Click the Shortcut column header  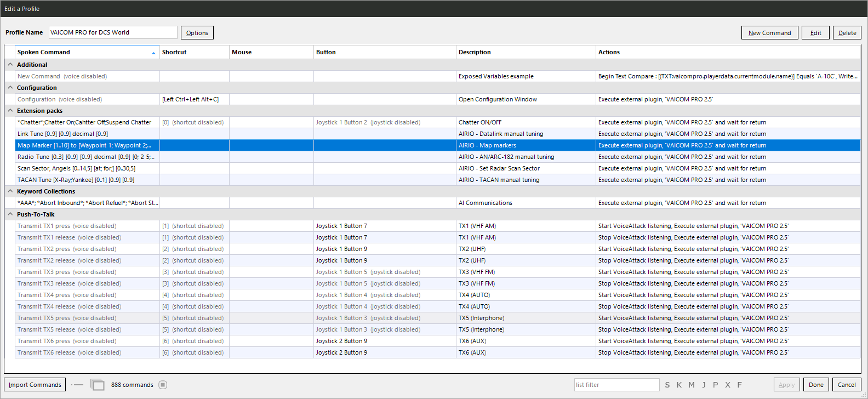click(195, 52)
